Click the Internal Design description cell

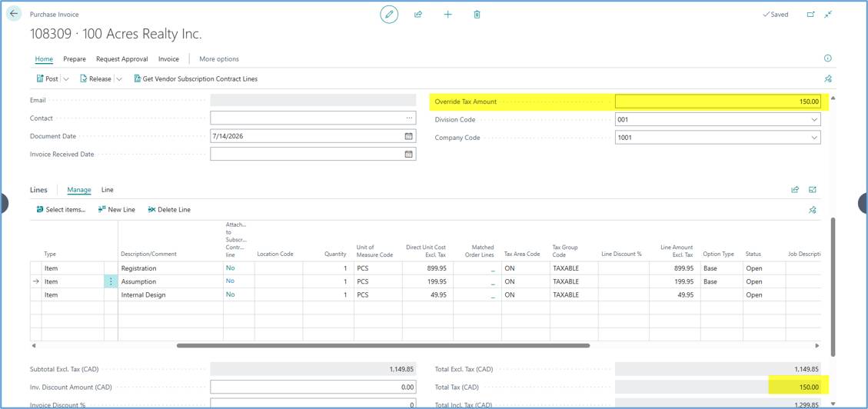point(171,295)
